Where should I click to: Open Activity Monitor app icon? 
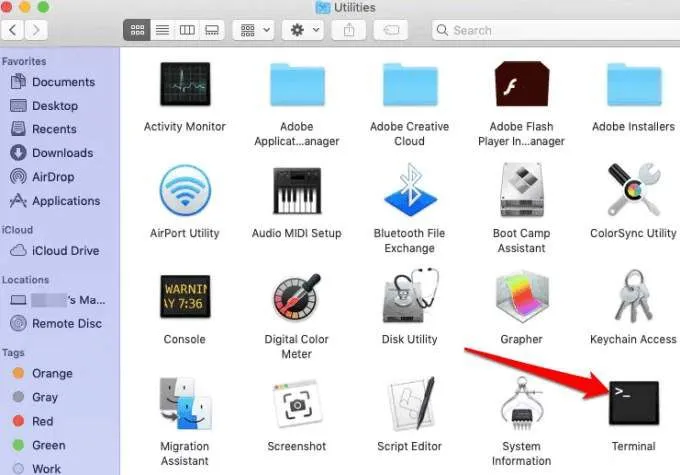(185, 84)
